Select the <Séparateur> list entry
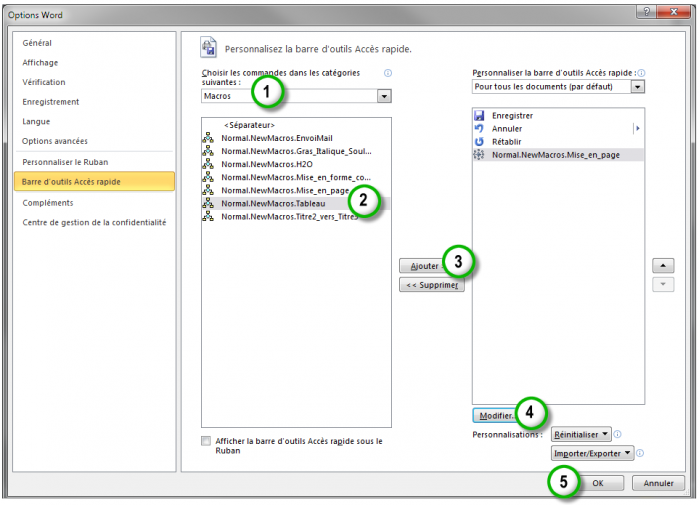699x505 pixels. tap(249, 125)
